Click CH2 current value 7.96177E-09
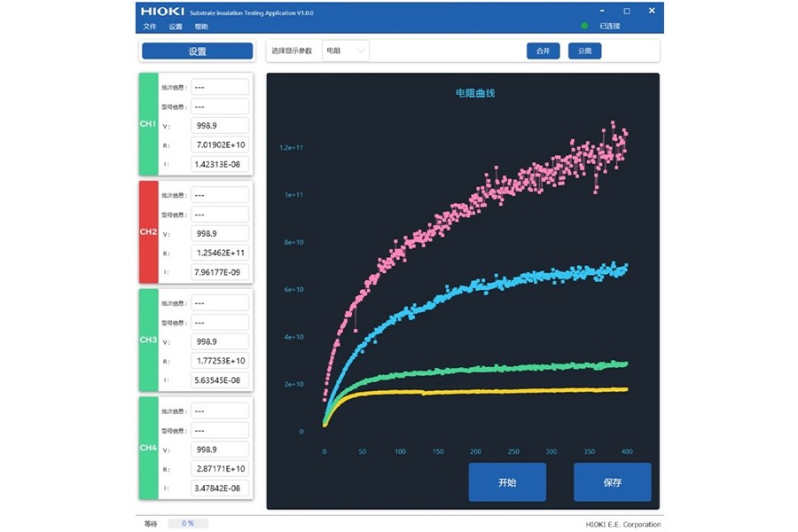 pos(220,272)
